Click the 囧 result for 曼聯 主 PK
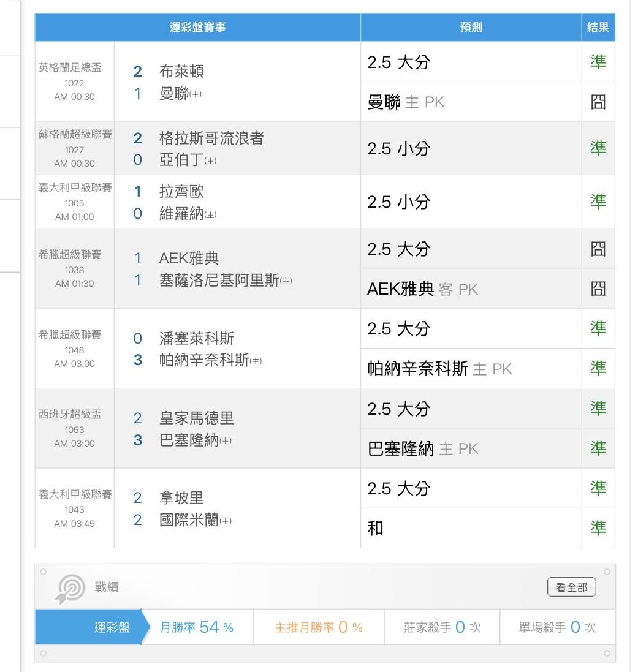This screenshot has width=638, height=672. [x=598, y=102]
